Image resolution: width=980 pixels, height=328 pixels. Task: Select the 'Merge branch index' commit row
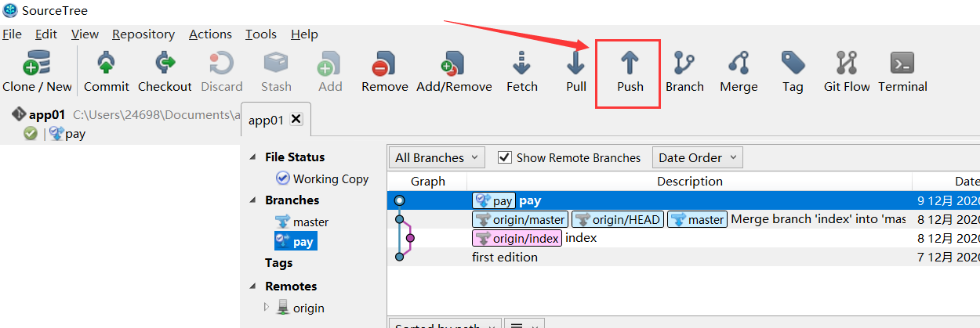click(x=684, y=219)
